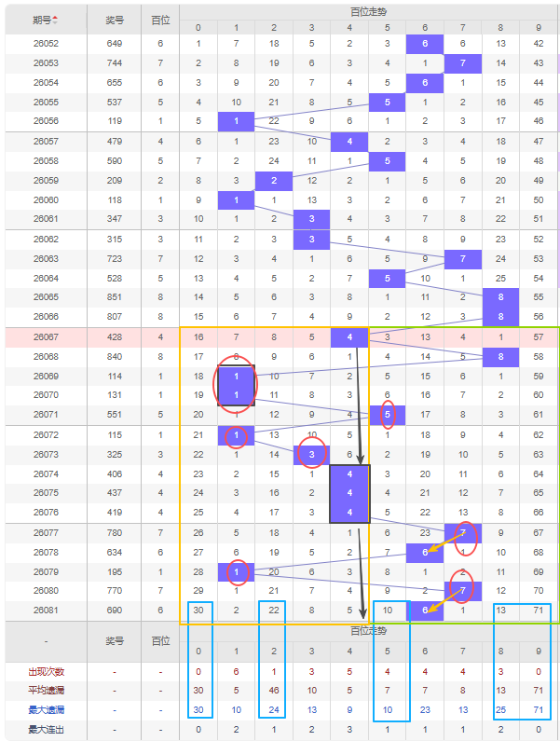The image size is (560, 741).
Task: Select the highlighted 7 in row 26053
Action: click(x=462, y=63)
